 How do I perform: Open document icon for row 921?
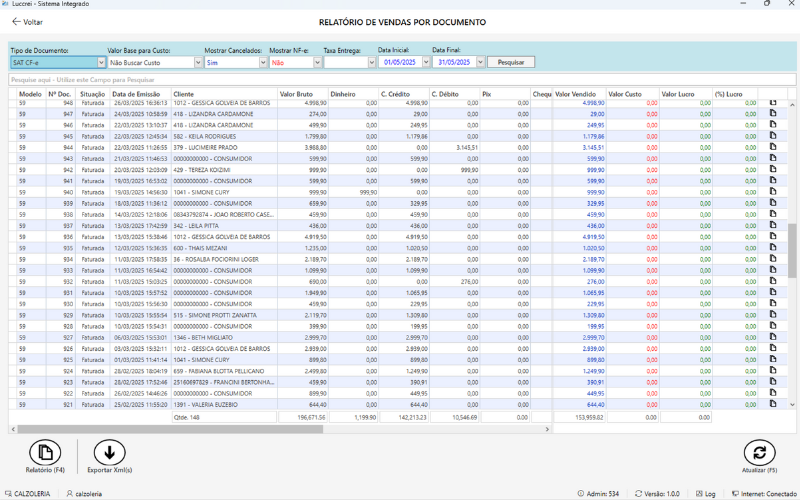(x=773, y=404)
